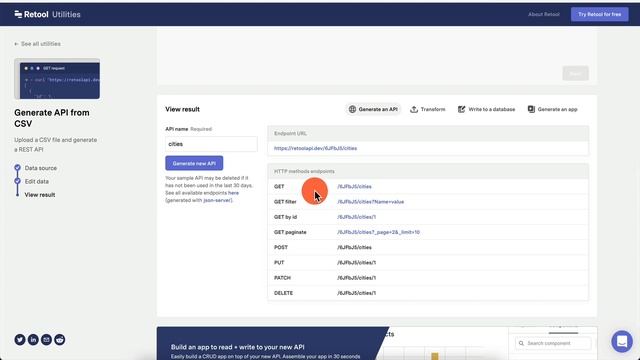Go to the View result step
The width and height of the screenshot is (640, 360).
[x=40, y=195]
